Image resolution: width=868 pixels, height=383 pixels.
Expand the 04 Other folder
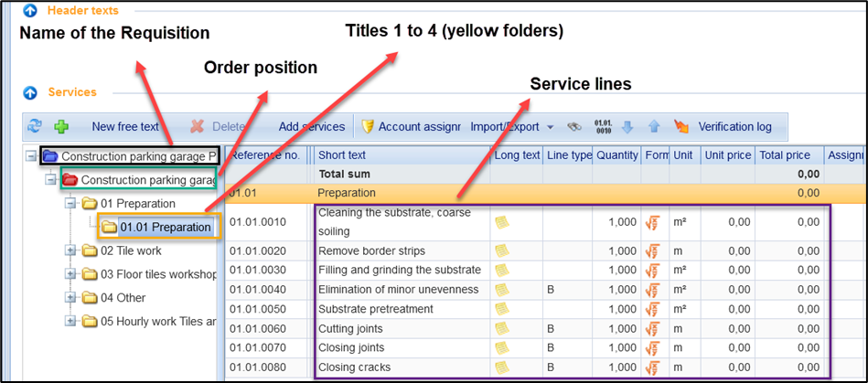click(71, 297)
